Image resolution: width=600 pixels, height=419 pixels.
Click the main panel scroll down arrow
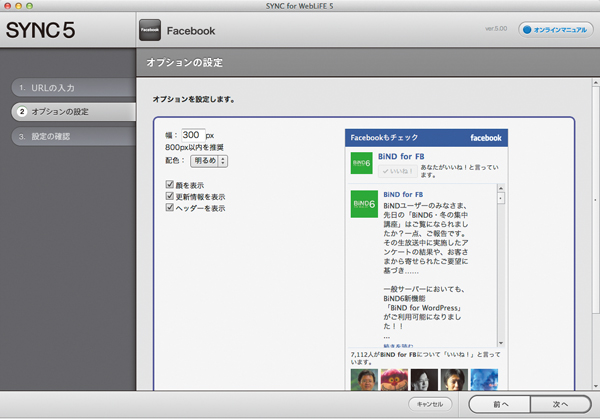pos(595,386)
